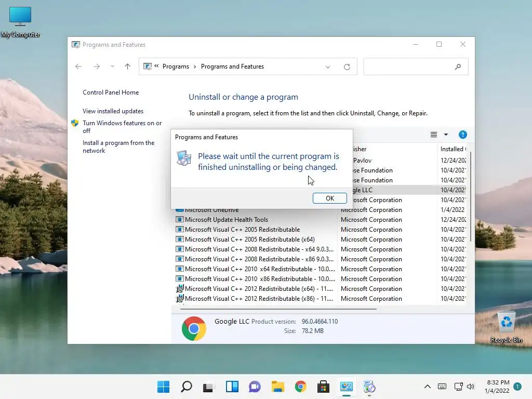Open the recent locations chevron beside the forward arrow

pos(112,66)
